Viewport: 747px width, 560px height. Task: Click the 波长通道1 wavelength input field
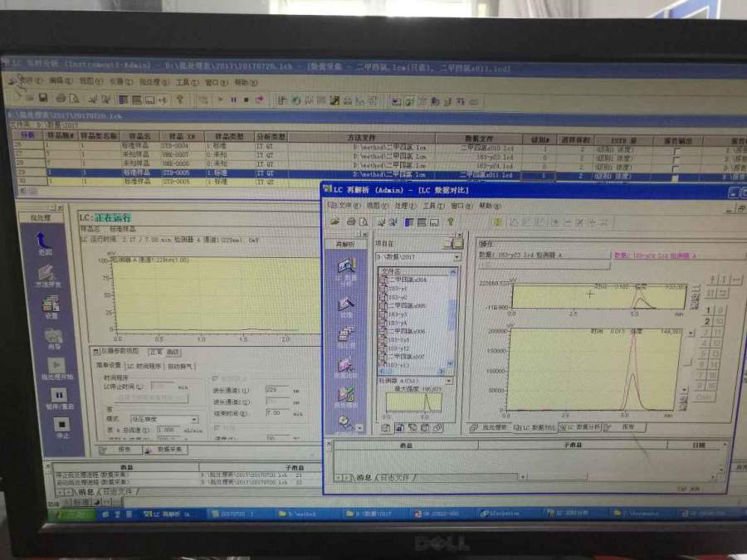[x=277, y=390]
